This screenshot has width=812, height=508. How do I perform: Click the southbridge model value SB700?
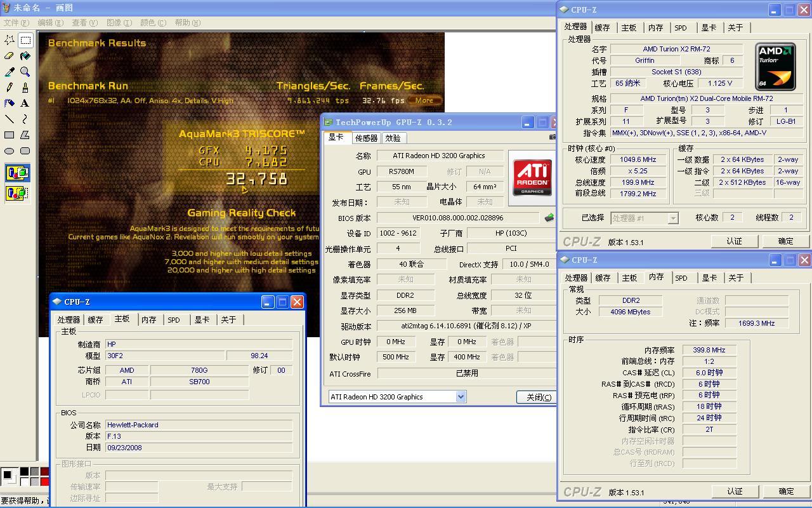pos(199,382)
